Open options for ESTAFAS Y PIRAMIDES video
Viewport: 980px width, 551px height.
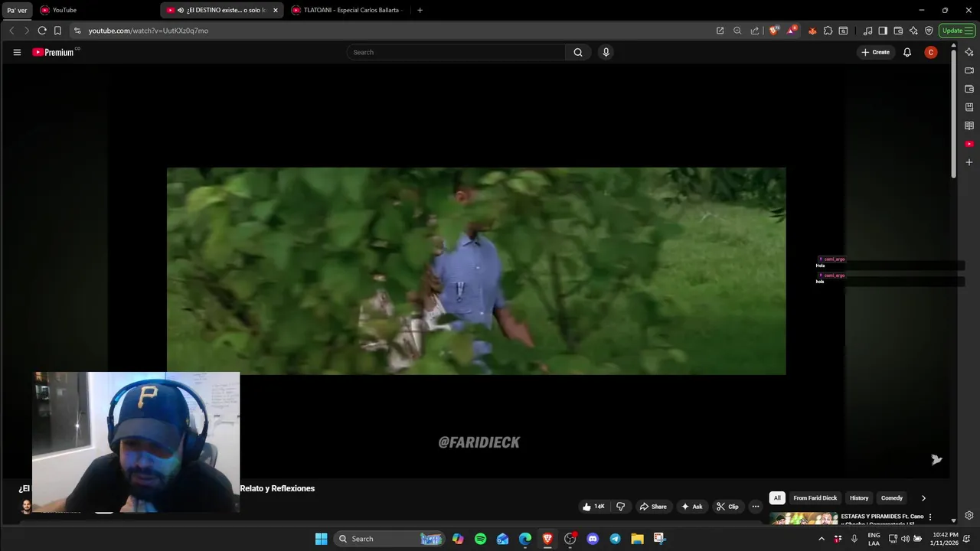[930, 517]
